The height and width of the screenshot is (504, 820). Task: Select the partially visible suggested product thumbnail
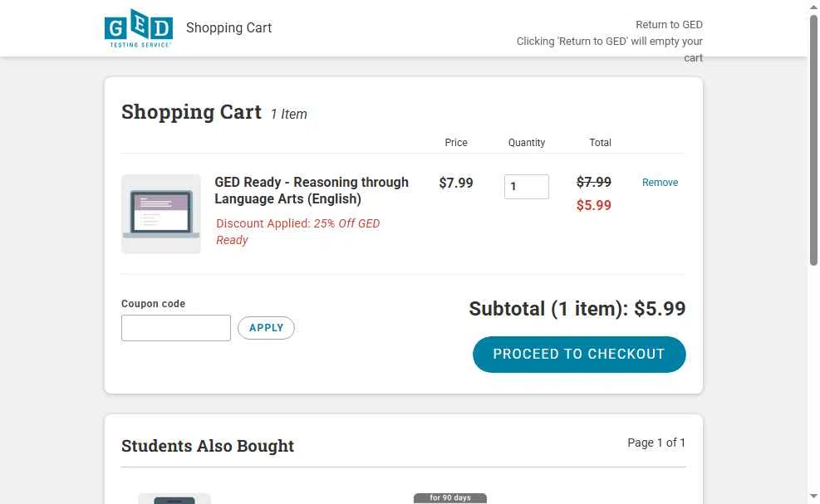click(174, 499)
